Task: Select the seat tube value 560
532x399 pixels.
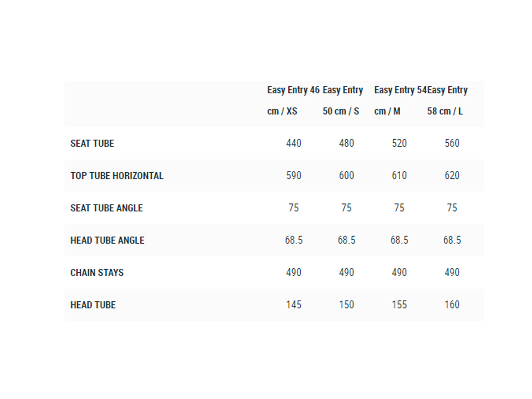Action: [452, 143]
